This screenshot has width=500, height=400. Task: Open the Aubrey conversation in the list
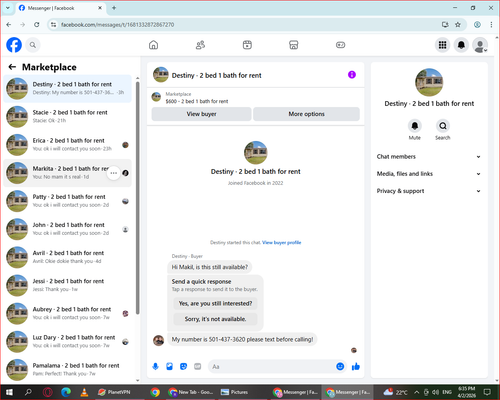click(67, 313)
